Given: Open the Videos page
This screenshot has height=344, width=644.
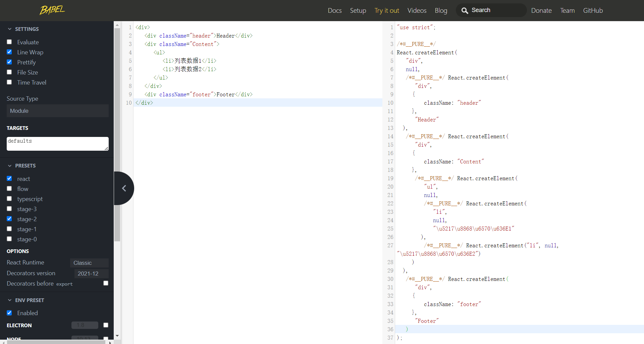Looking at the screenshot, I should (x=417, y=10).
